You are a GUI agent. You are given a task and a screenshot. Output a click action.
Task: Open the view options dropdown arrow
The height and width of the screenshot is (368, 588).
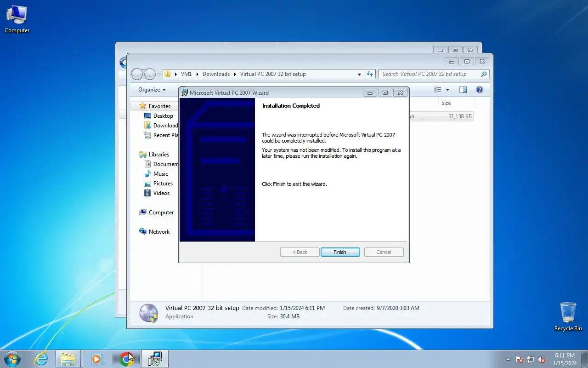point(447,90)
